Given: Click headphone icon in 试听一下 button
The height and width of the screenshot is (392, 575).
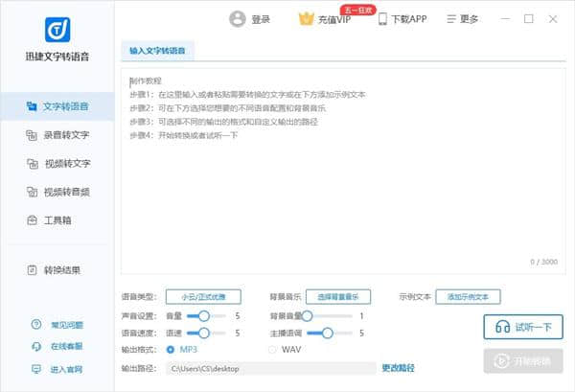Looking at the screenshot, I should pos(502,327).
